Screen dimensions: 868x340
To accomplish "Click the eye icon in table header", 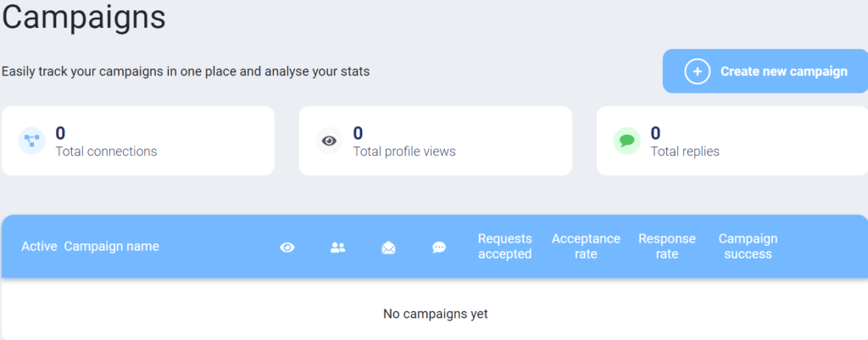I will [x=287, y=248].
